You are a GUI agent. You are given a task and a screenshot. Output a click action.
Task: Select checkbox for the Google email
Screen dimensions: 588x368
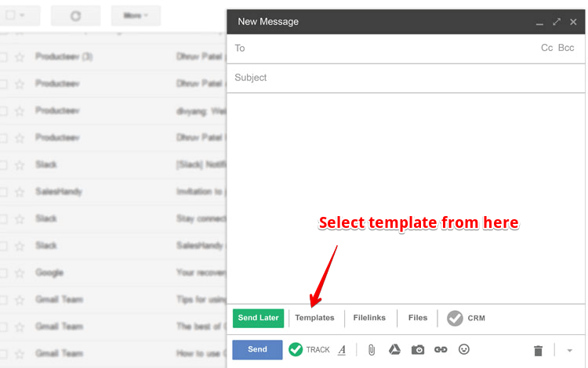3,273
